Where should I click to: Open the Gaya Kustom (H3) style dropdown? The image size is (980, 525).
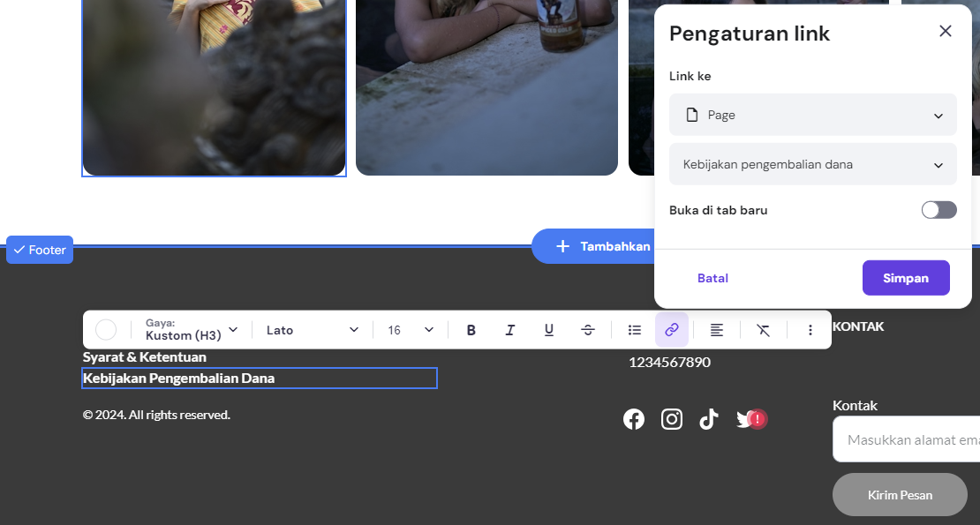(x=192, y=330)
